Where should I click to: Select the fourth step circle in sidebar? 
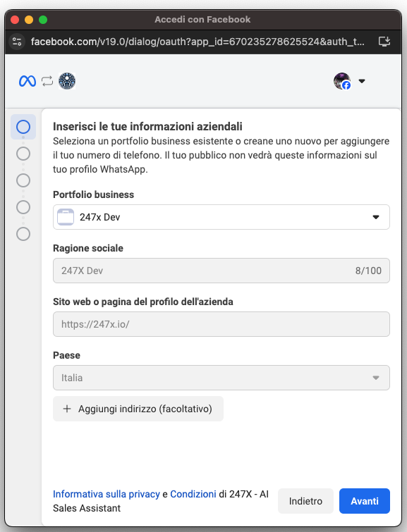click(x=23, y=207)
